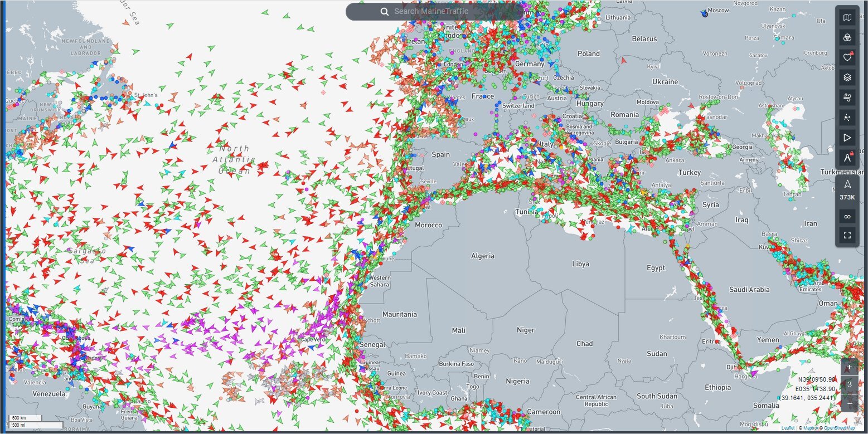This screenshot has width=868, height=434.
Task: Click the Western Sahara label
Action: click(x=380, y=281)
